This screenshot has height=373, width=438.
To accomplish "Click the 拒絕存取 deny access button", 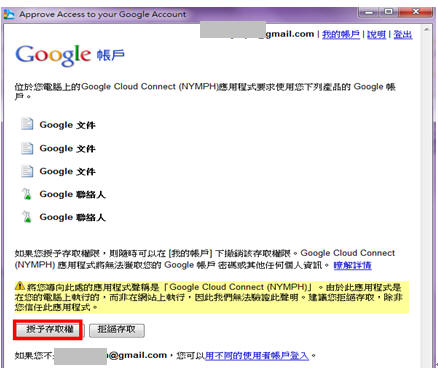I will pyautogui.click(x=117, y=330).
